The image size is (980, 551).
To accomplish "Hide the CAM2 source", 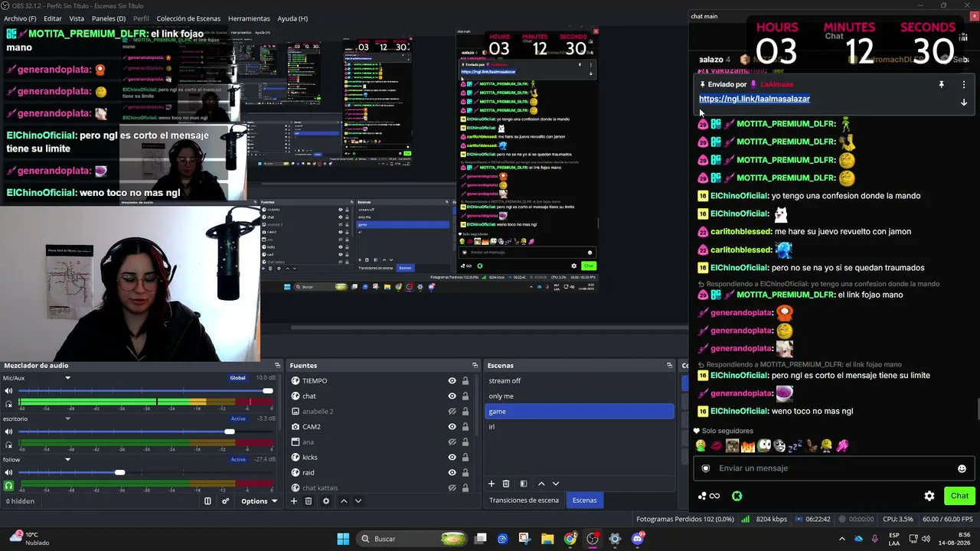I will [x=452, y=427].
